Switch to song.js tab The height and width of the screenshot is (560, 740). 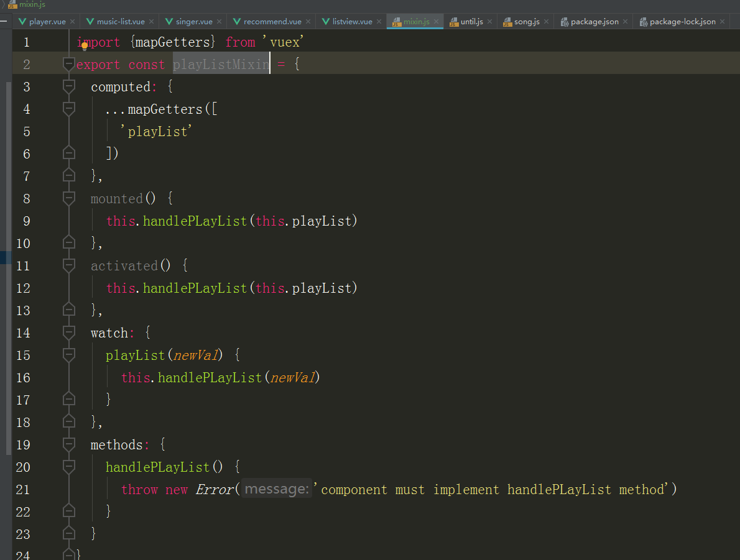click(x=527, y=22)
